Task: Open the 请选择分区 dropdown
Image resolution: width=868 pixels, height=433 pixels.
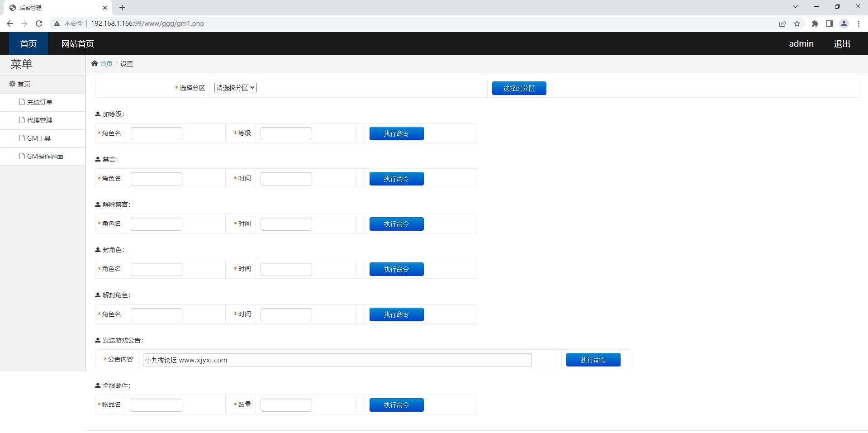Action: point(235,88)
